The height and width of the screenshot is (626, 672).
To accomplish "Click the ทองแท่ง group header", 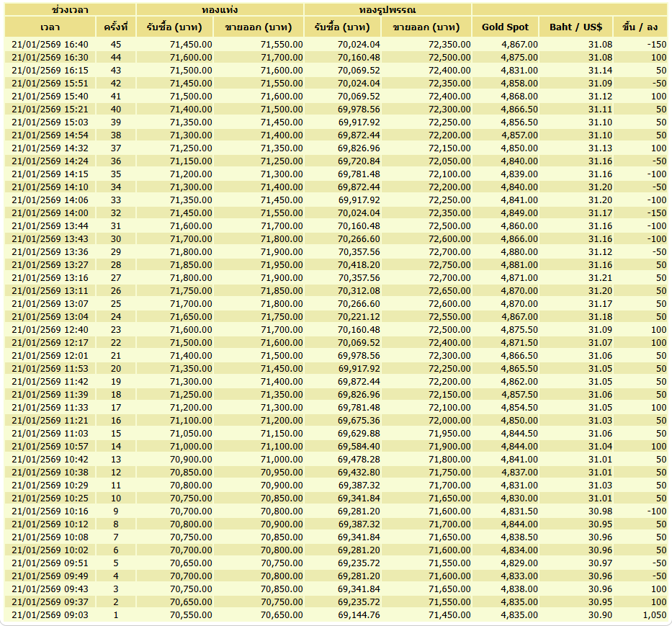I will pos(220,9).
